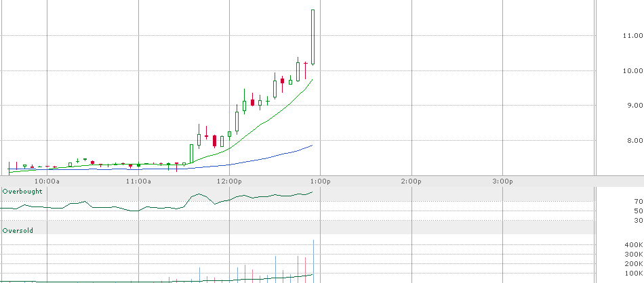Click the 300K volume axis label

pyautogui.click(x=634, y=255)
